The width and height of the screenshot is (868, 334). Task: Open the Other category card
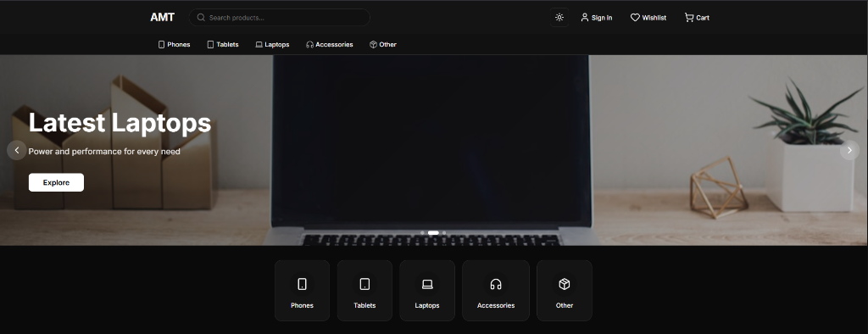pos(565,291)
